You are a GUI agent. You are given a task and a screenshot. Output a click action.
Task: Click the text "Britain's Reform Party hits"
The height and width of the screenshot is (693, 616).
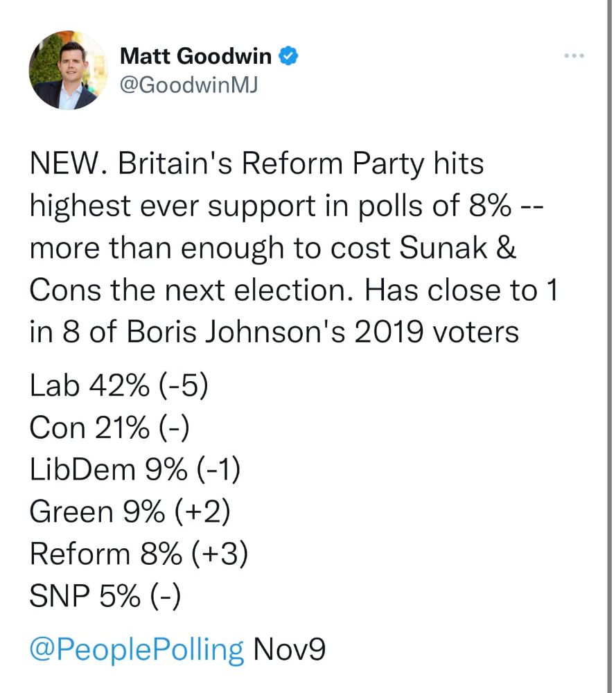(x=301, y=164)
